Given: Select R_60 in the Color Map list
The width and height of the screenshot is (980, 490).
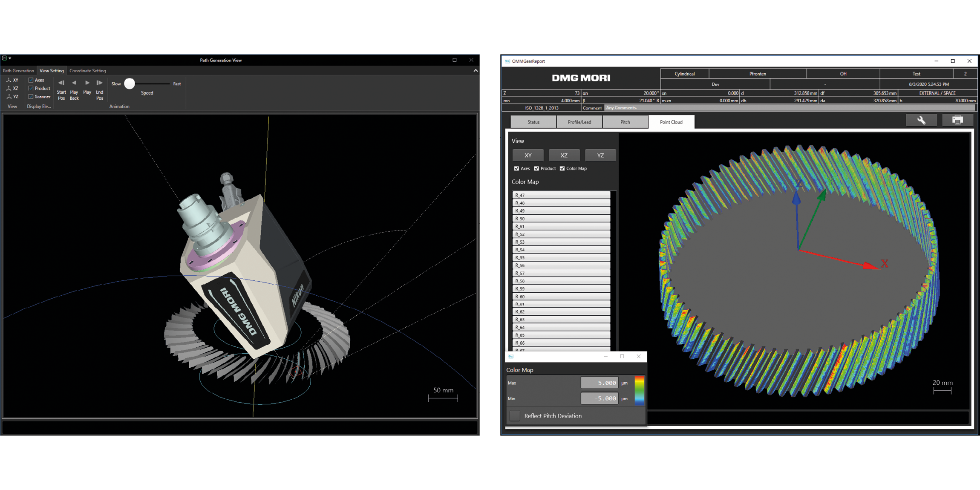Looking at the screenshot, I should (561, 296).
